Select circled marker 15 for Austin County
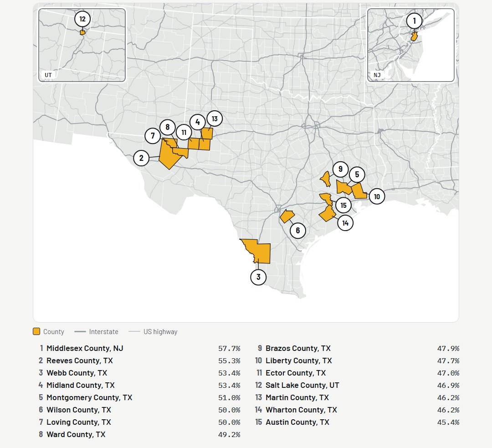 pyautogui.click(x=343, y=206)
